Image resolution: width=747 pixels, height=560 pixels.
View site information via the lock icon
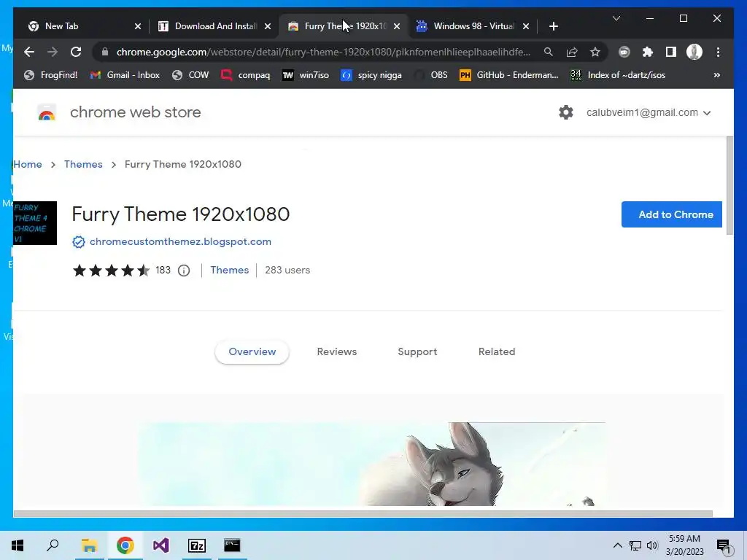point(105,52)
